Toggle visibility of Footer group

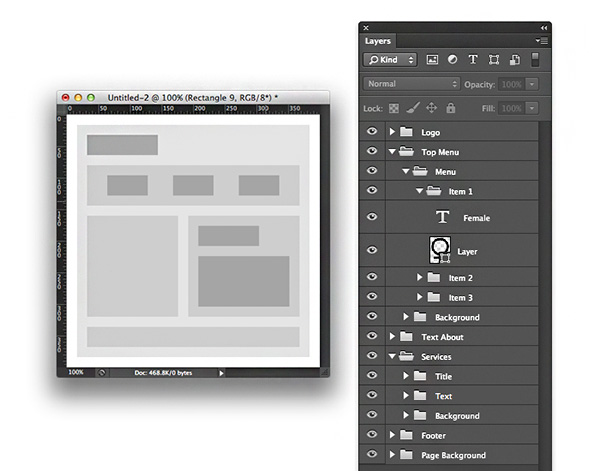[x=372, y=436]
